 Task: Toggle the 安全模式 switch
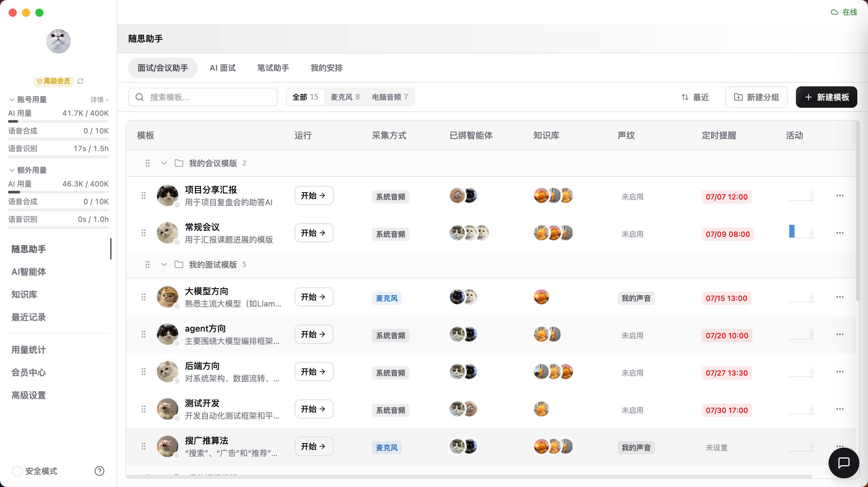point(17,471)
